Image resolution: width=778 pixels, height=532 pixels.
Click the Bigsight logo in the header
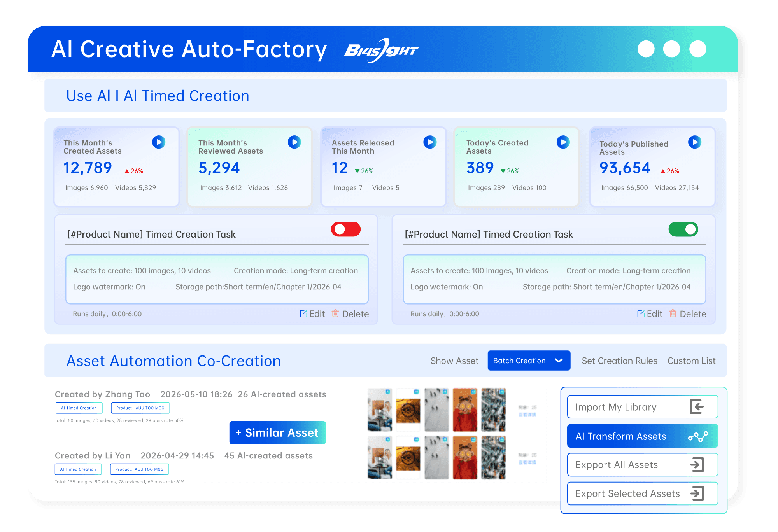pos(381,50)
